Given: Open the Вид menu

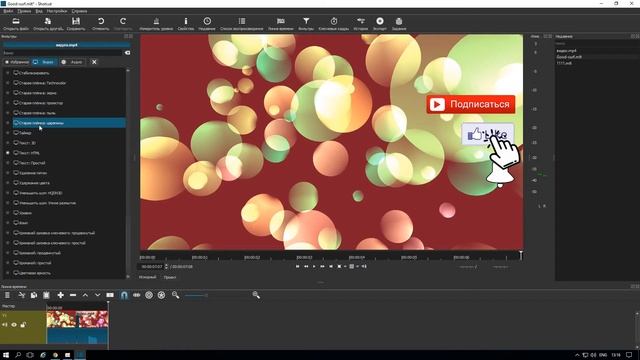Looking at the screenshot, I should [x=39, y=11].
